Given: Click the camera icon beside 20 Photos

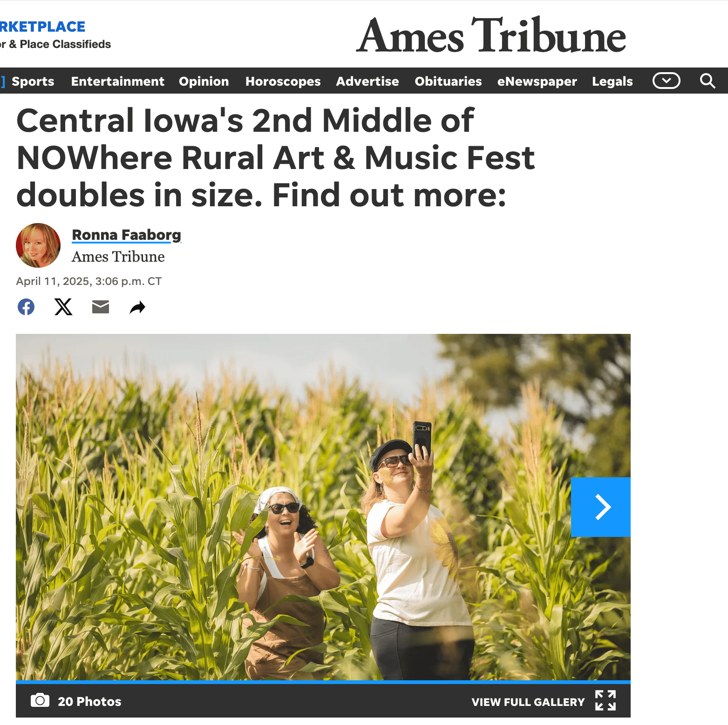Looking at the screenshot, I should pos(40,700).
